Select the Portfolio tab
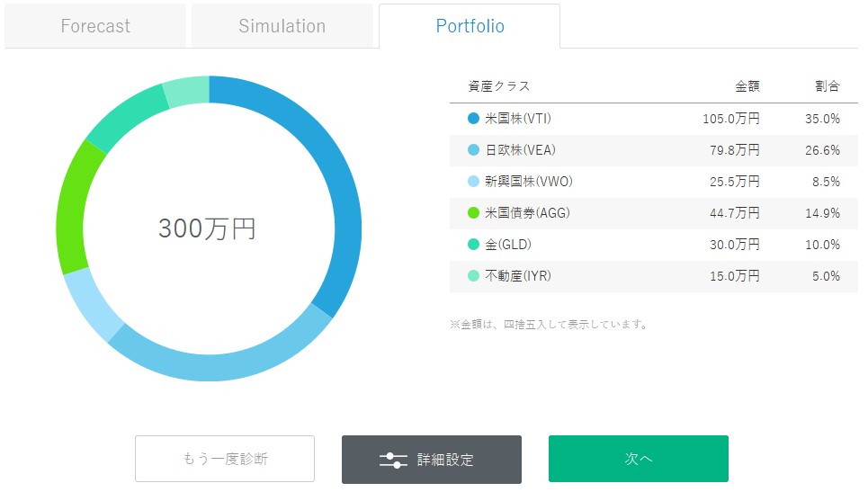 pyautogui.click(x=470, y=26)
